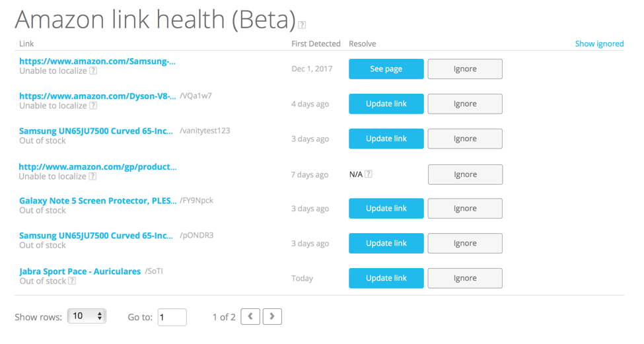Image resolution: width=644 pixels, height=344 pixels.
Task: Update link for Samsung /pONDR3 row
Action: (386, 244)
